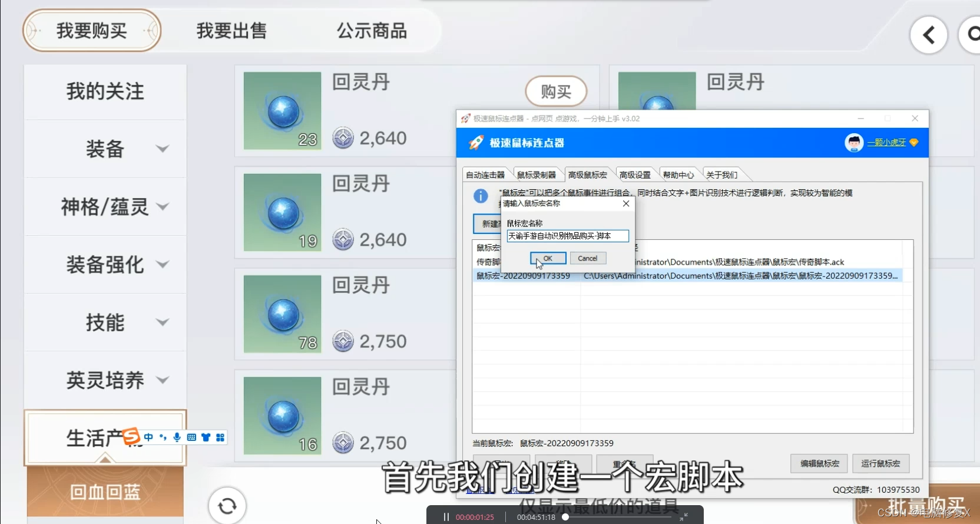Screen dimensions: 980x524
Task: Click the 编辑鼠标宏 button
Action: click(x=819, y=464)
